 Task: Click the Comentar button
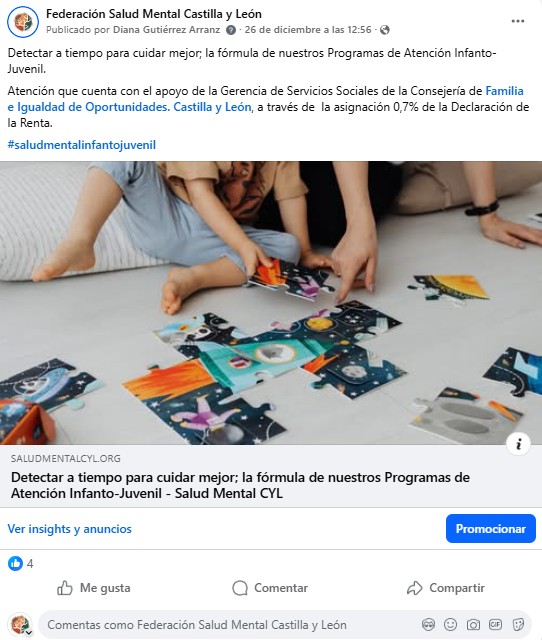click(x=270, y=588)
